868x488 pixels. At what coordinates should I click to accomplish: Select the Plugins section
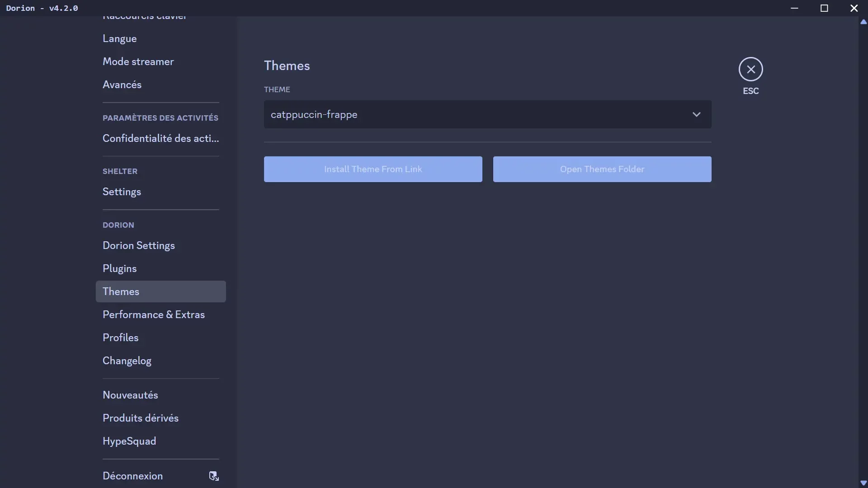tap(119, 268)
